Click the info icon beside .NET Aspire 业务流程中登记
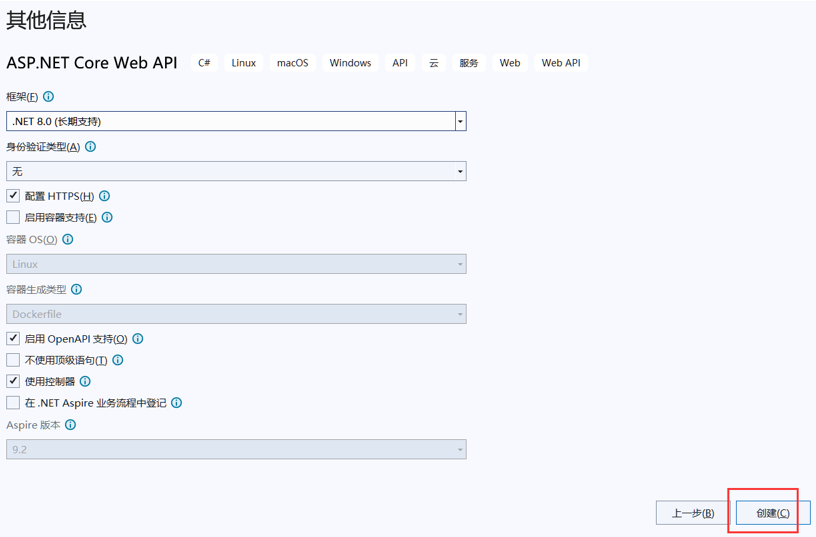The image size is (816, 537). 177,402
